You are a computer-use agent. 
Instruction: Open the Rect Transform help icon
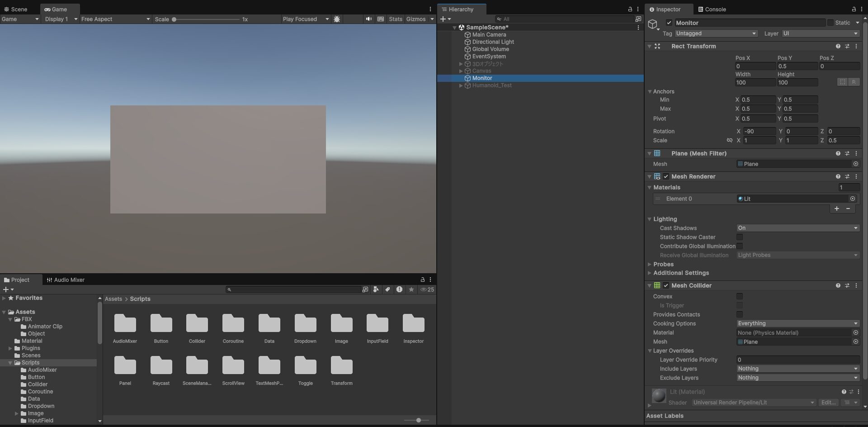838,46
